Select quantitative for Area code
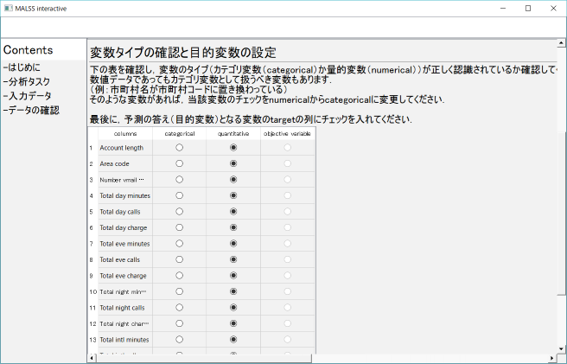 [x=233, y=163]
